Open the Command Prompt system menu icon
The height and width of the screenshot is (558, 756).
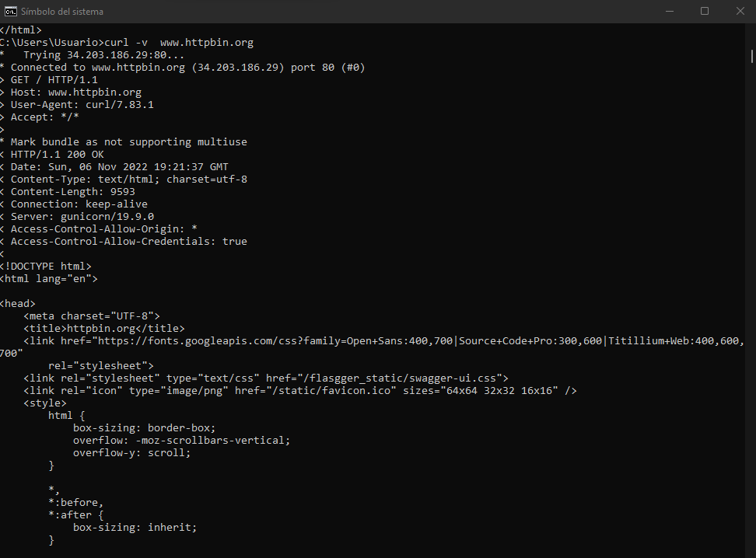[10, 11]
